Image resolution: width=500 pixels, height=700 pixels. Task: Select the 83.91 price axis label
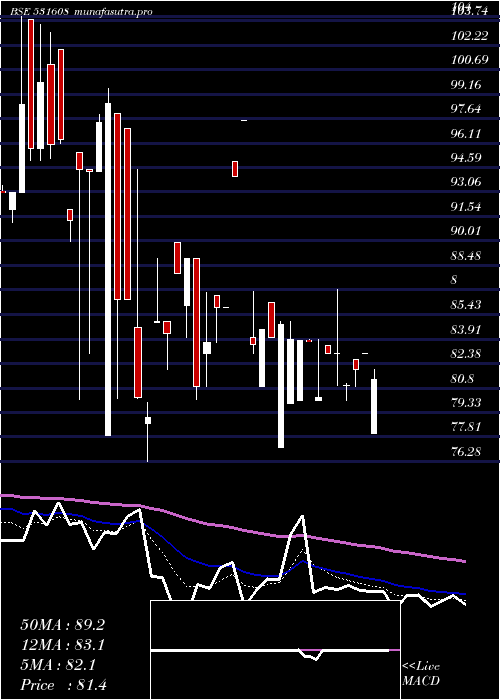(467, 330)
